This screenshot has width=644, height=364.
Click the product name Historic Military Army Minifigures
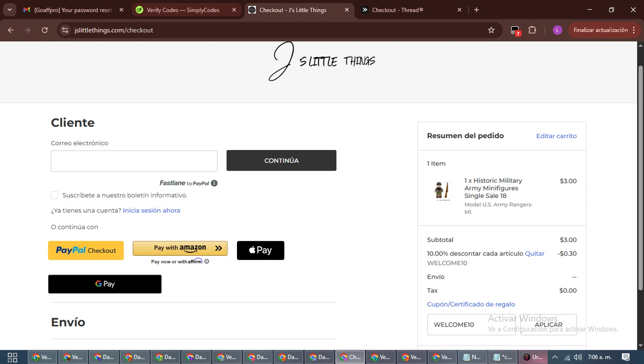point(493,188)
